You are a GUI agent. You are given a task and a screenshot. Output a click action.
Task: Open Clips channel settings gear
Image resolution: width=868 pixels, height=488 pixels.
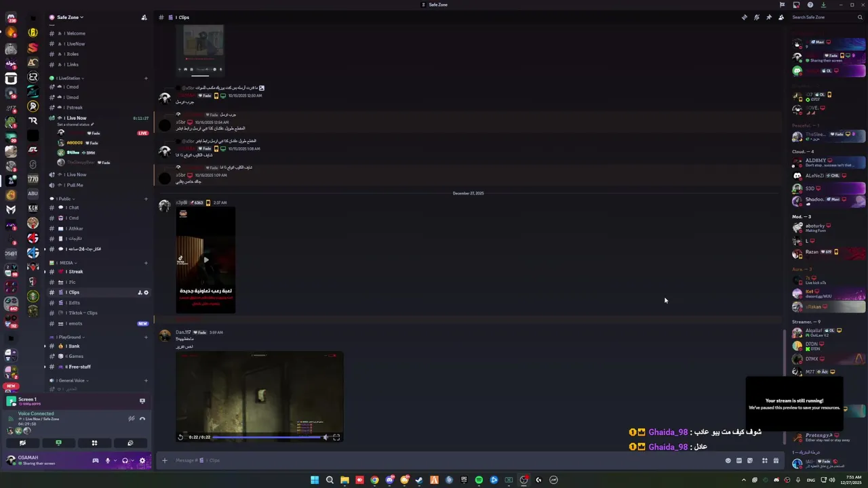(x=146, y=293)
